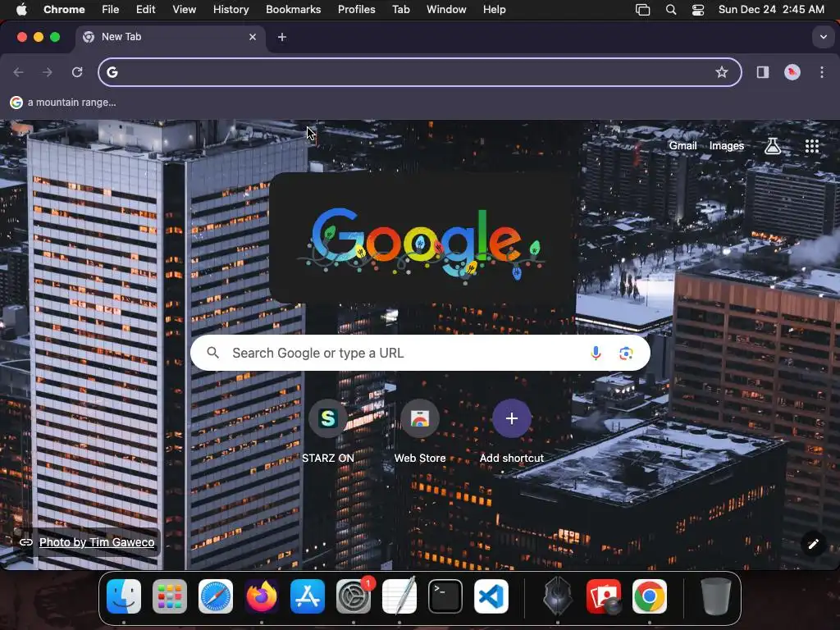Open the 'a mountain range...' bookmark
The width and height of the screenshot is (840, 630).
click(x=63, y=103)
